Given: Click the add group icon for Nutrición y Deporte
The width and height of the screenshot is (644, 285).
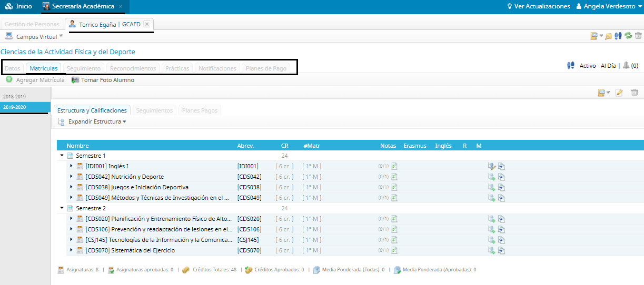Looking at the screenshot, I should pyautogui.click(x=492, y=177).
